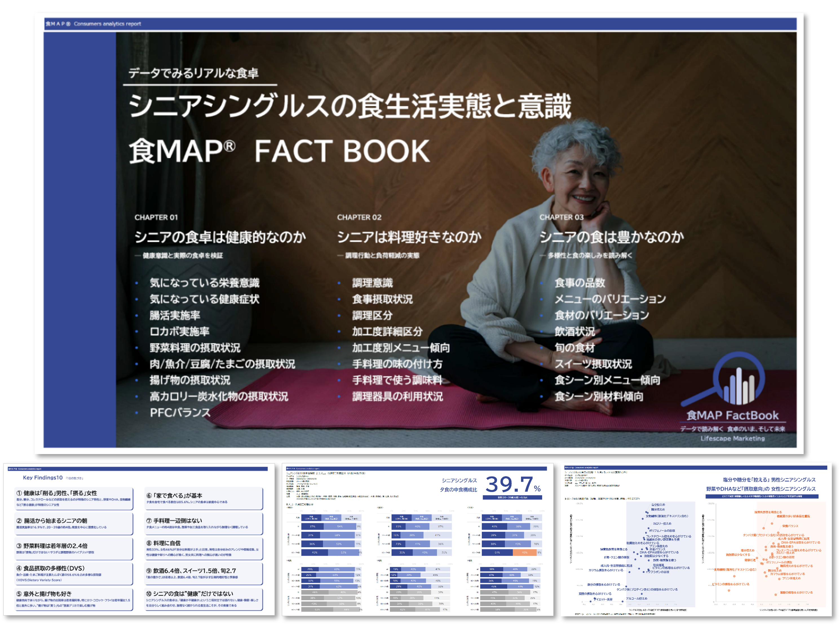Viewport: 840px width, 629px height.
Task: Click the 'ロカボ実施率' list item
Action: point(180,332)
